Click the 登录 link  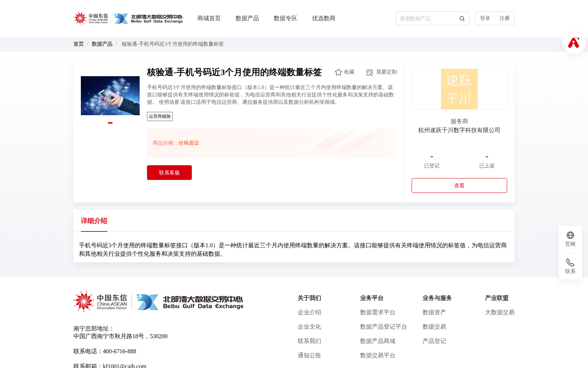tap(485, 18)
